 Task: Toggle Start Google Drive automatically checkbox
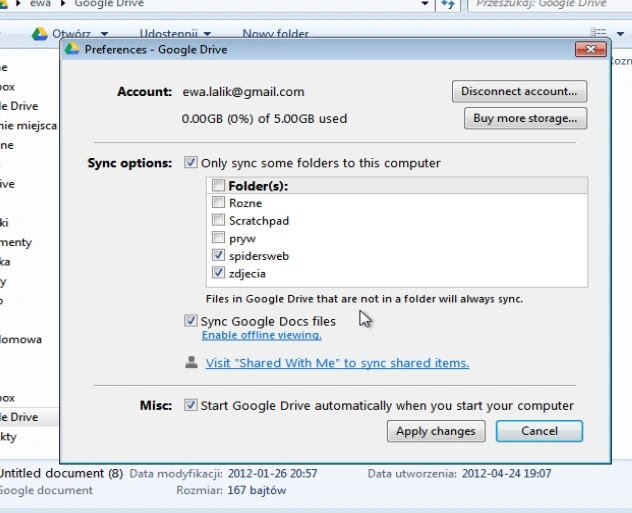191,405
